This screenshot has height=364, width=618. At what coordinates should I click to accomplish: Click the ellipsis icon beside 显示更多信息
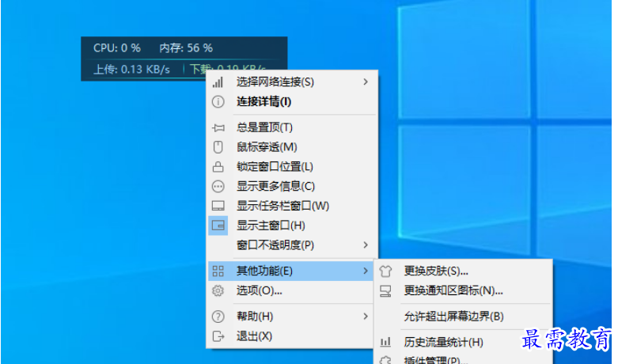click(x=218, y=186)
